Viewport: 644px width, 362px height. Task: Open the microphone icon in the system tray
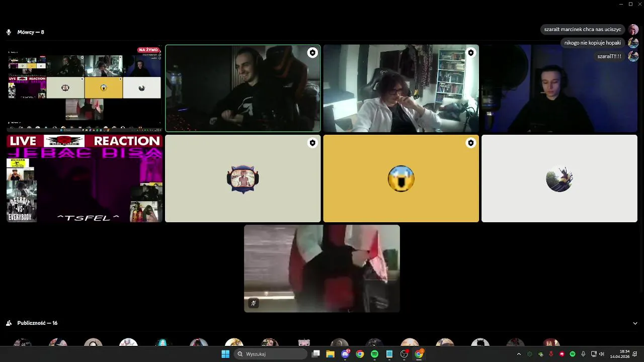click(x=583, y=354)
